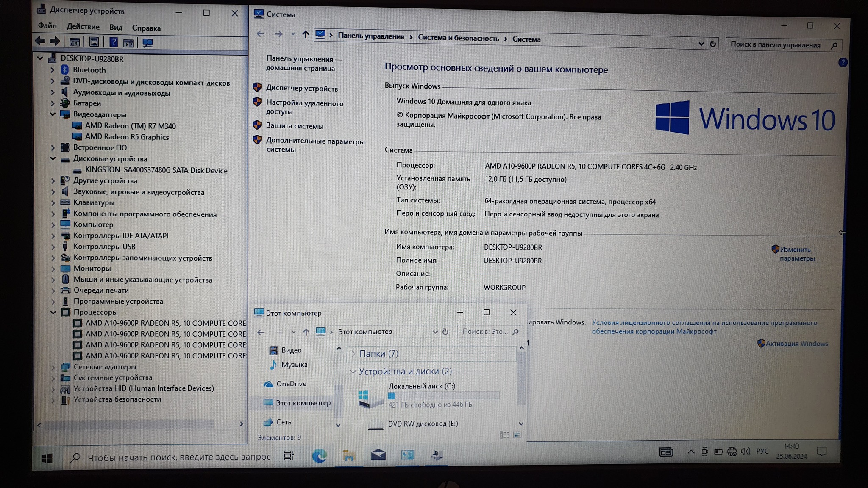Click the Активация Windows link
868x488 pixels.
(796, 344)
